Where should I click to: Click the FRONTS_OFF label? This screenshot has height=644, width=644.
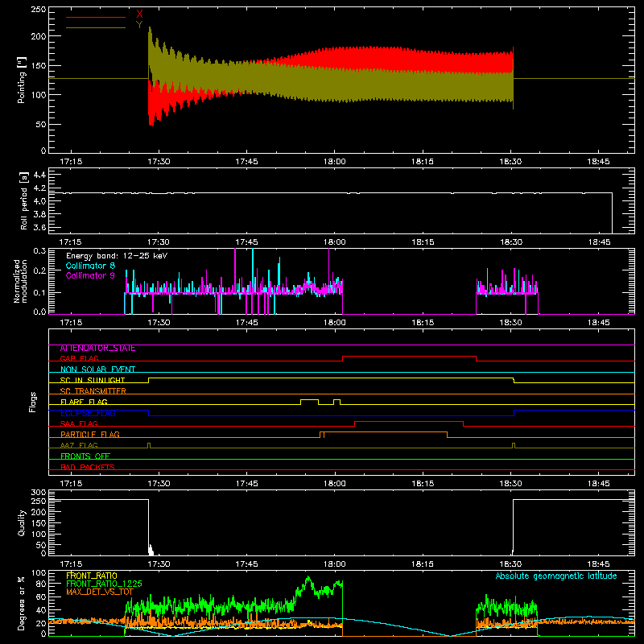click(x=85, y=456)
